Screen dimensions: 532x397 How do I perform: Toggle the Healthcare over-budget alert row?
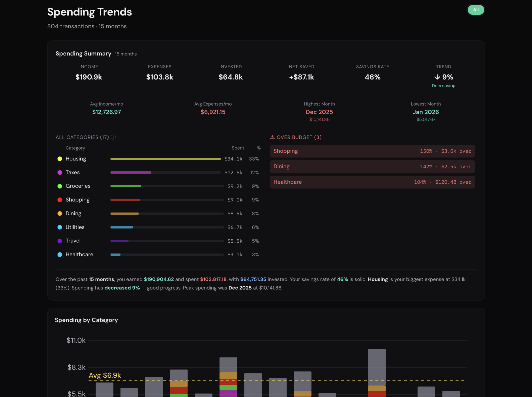pyautogui.click(x=372, y=182)
